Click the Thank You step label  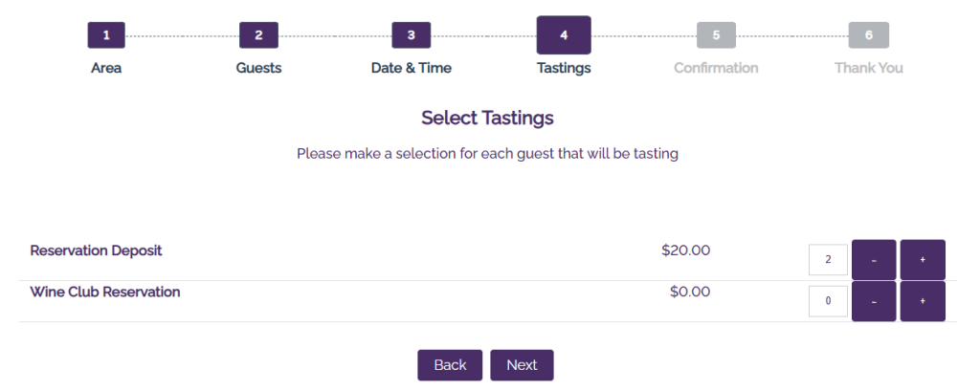[869, 68]
